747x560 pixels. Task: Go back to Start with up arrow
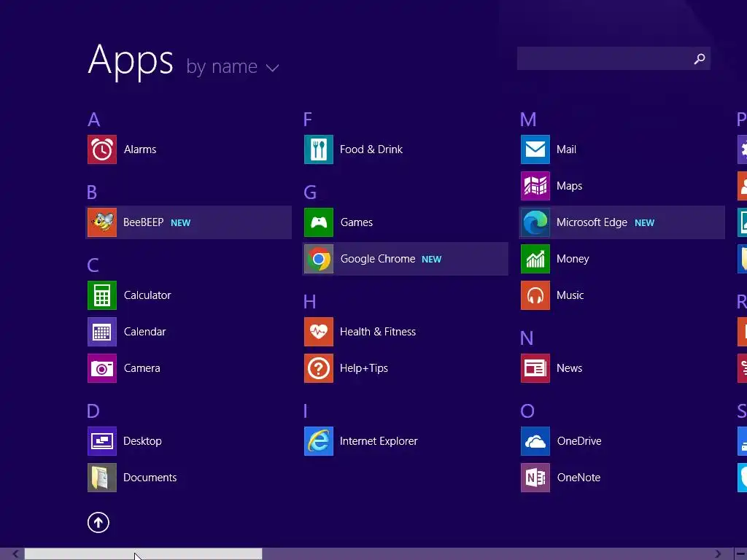point(98,522)
